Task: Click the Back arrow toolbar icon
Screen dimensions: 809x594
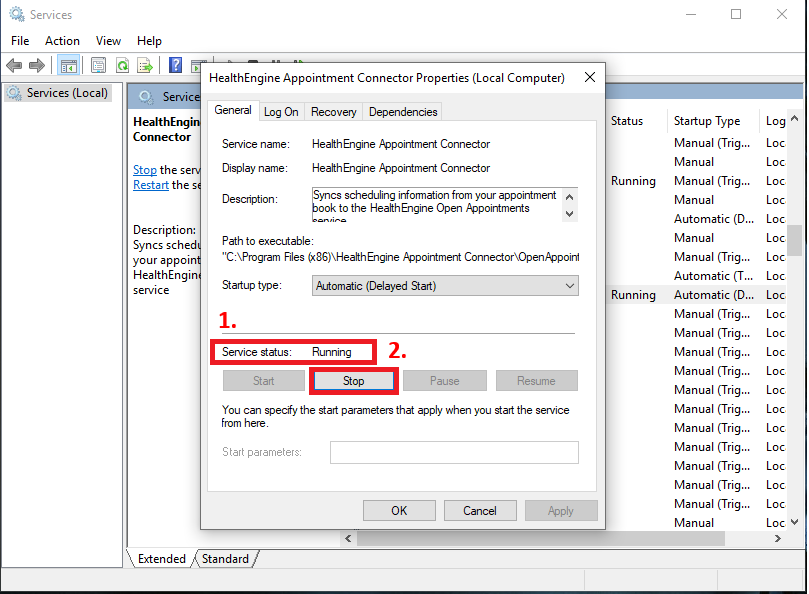Action: click(14, 66)
